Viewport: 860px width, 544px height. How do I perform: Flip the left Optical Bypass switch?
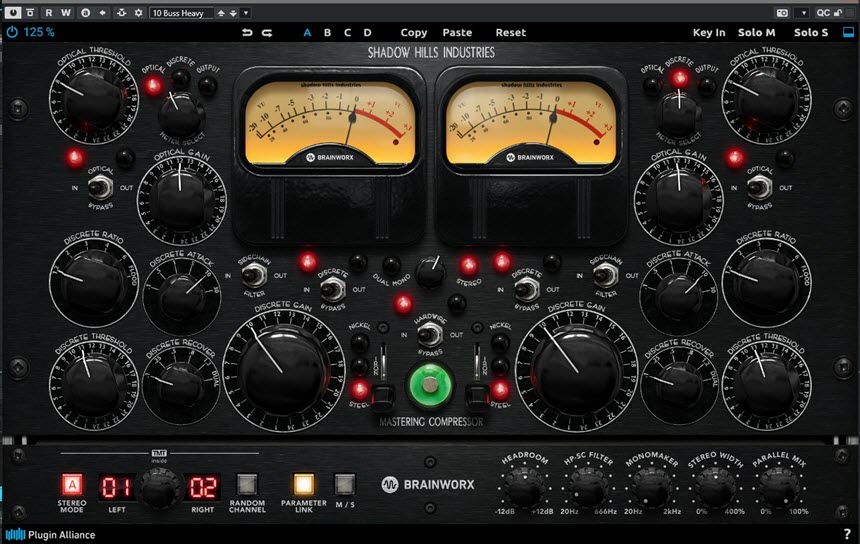point(100,188)
